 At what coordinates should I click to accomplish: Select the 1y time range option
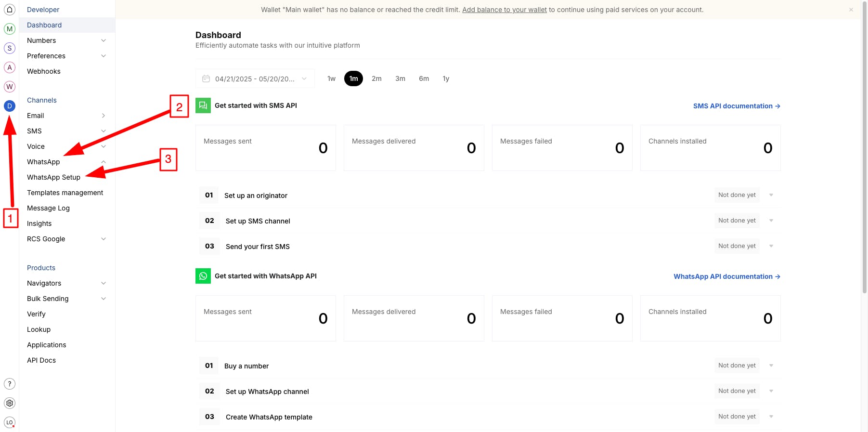pos(446,79)
